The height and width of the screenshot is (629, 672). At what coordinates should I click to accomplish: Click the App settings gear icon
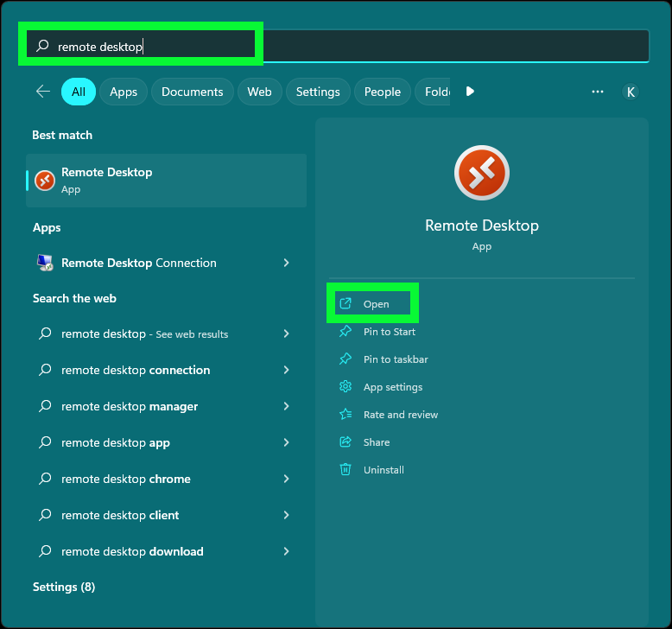346,387
